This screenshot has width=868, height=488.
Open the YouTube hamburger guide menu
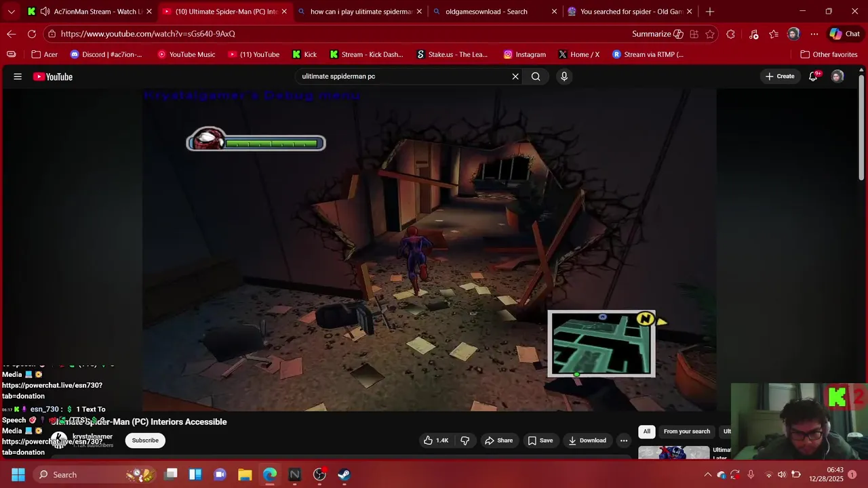(x=18, y=77)
